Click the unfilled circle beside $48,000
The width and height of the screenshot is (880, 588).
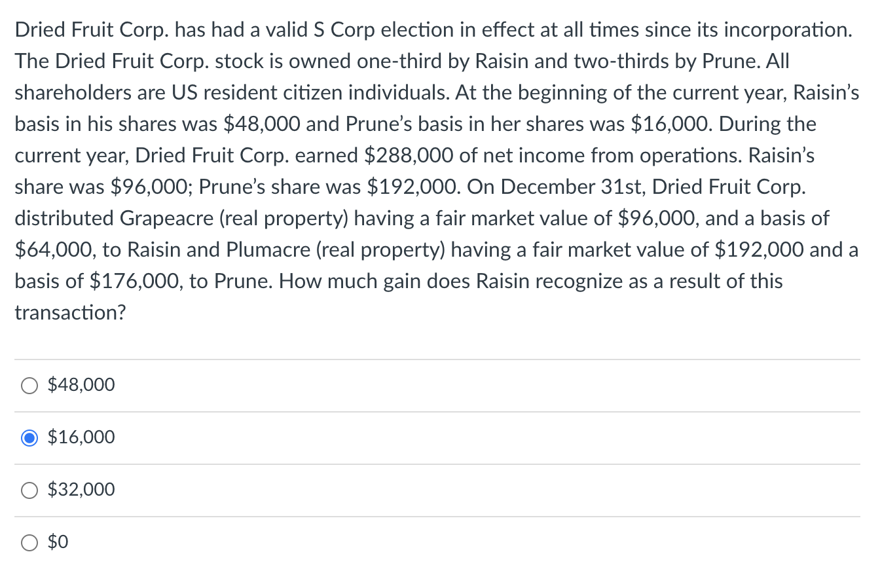tap(29, 386)
